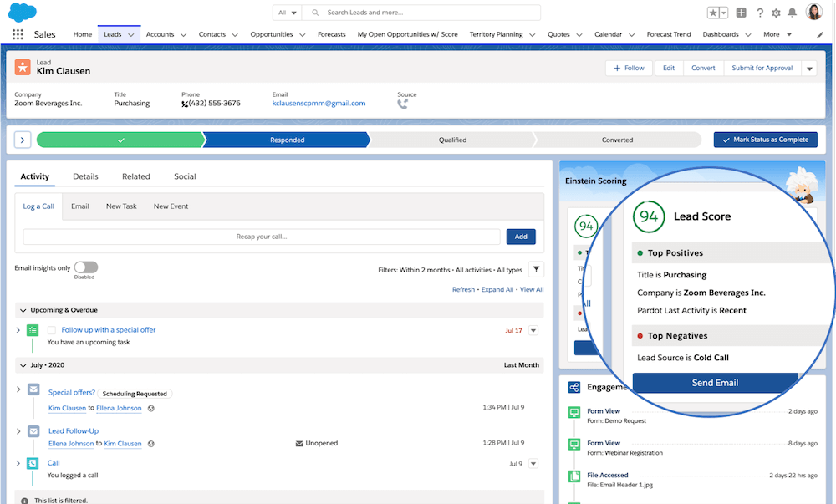Switch to the Details tab
Image resolution: width=836 pixels, height=504 pixels.
click(85, 176)
